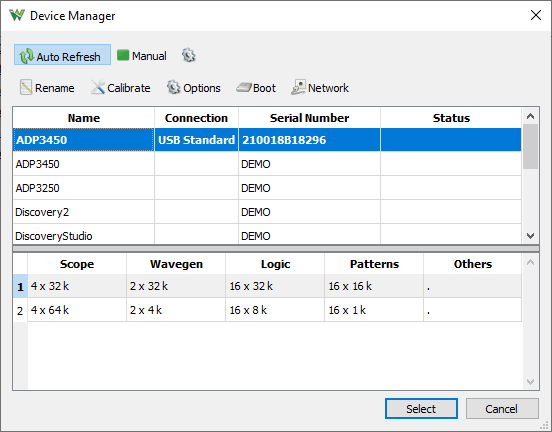Click the Scope column header
Screen dimensions: 552x432
click(x=77, y=264)
